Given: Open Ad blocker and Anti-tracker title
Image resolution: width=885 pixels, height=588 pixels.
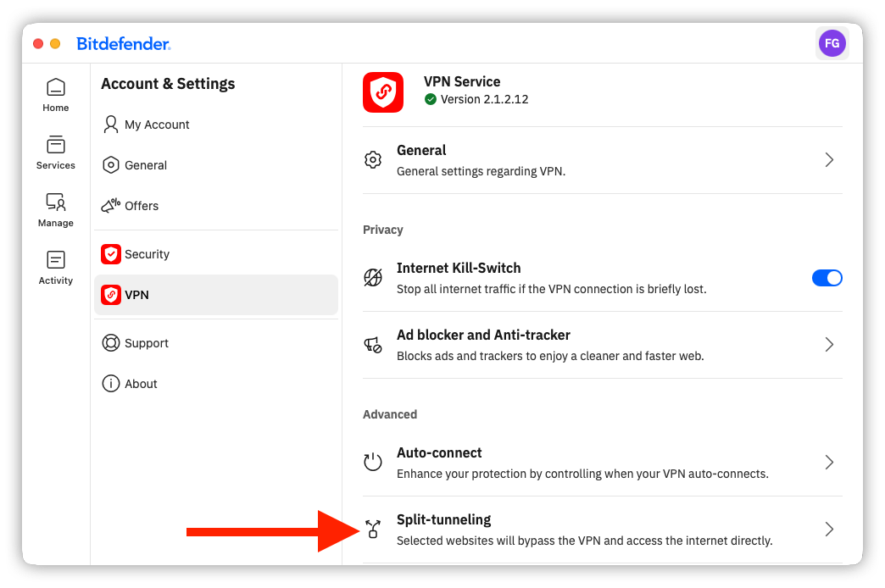Looking at the screenshot, I should (483, 336).
